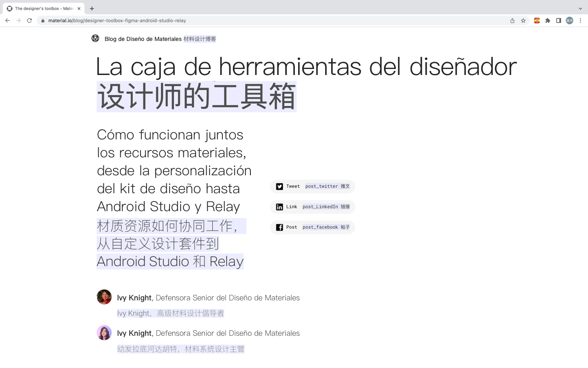
Task: Click the Chinese title 设计师的工具箱
Action: pos(197,97)
